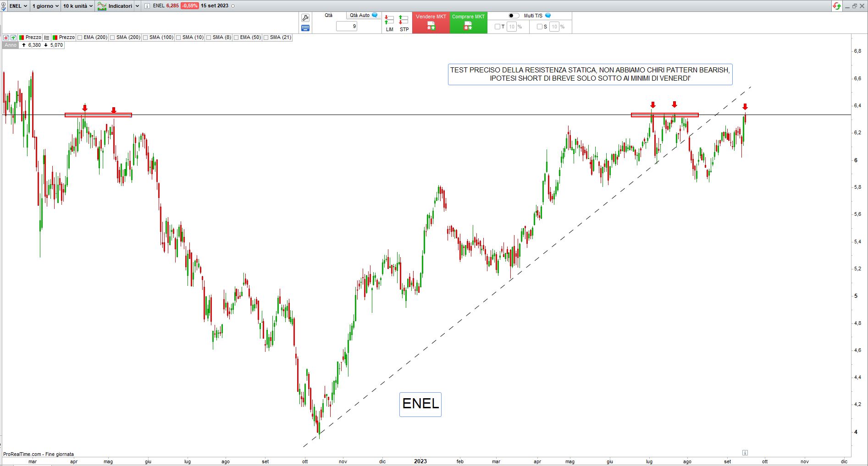Viewport: 868px width, 466px height.
Task: Enable the SMA (21) checkbox
Action: pos(266,38)
